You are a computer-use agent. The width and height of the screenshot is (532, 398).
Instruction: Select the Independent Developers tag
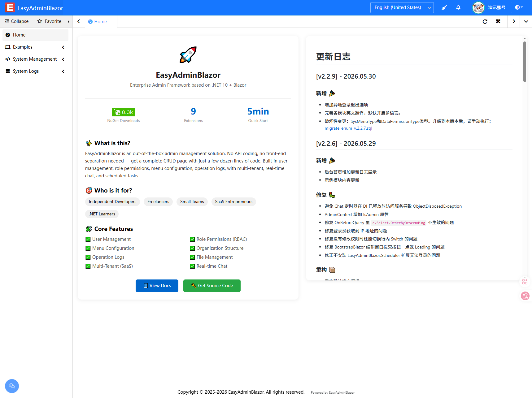(112, 202)
